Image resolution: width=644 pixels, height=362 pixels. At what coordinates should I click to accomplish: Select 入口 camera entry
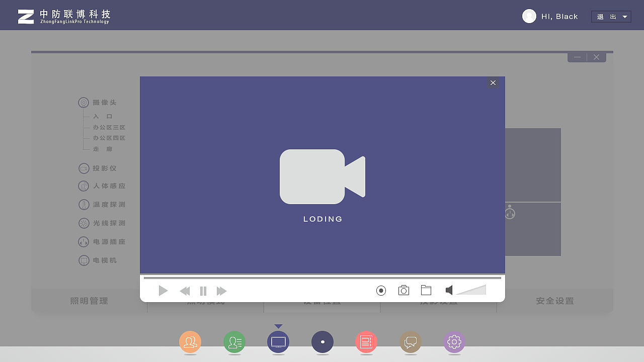point(103,116)
